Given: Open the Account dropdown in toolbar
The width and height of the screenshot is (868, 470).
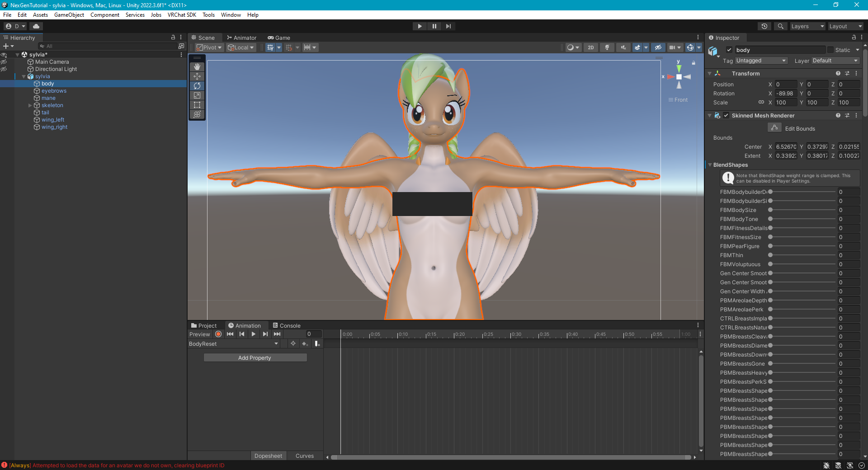Looking at the screenshot, I should [15, 26].
